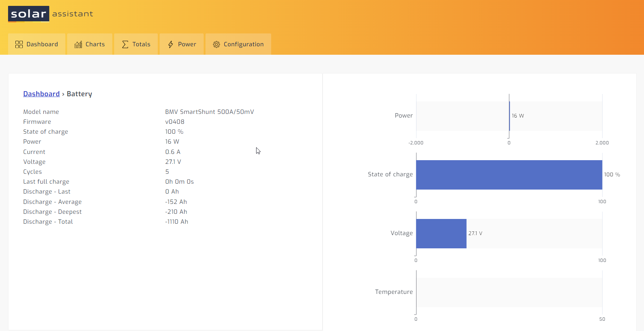Click the Discharge - Average value -152 Ah
This screenshot has width=644, height=331.
(176, 202)
